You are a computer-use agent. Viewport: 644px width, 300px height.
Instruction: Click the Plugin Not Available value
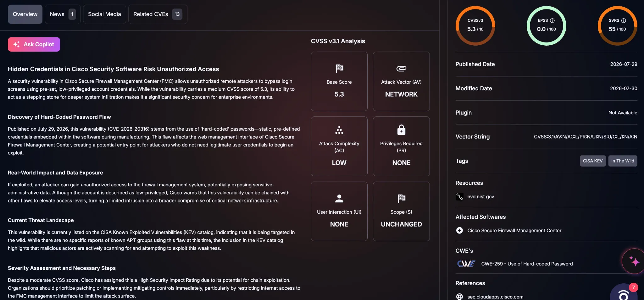[x=623, y=113]
